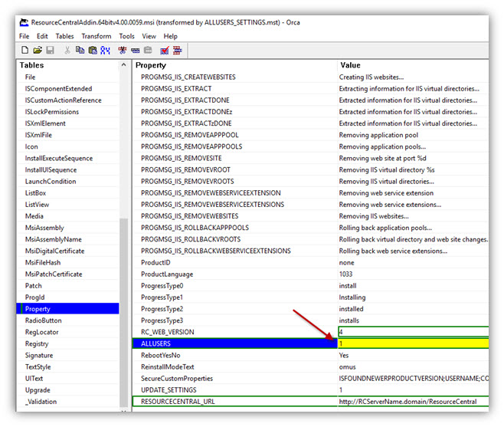Click the RC_WEB_VERSION value edit field
The height and width of the screenshot is (427, 504).
pos(414,332)
